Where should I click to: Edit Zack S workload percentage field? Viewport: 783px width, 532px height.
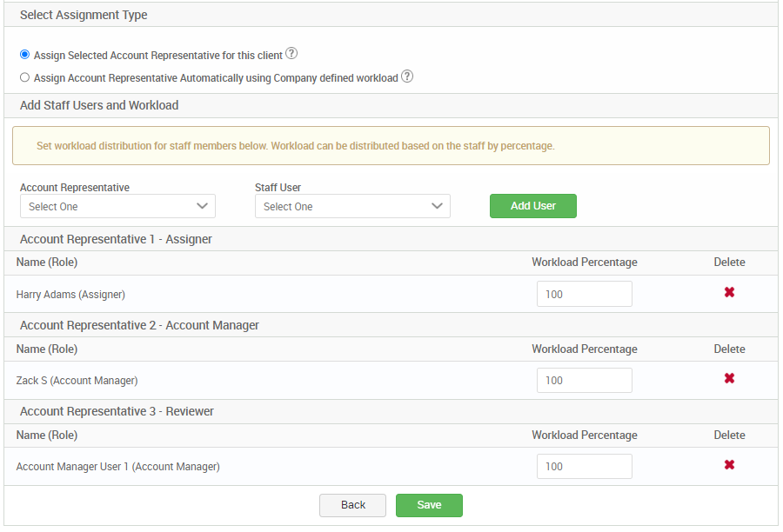coord(584,379)
